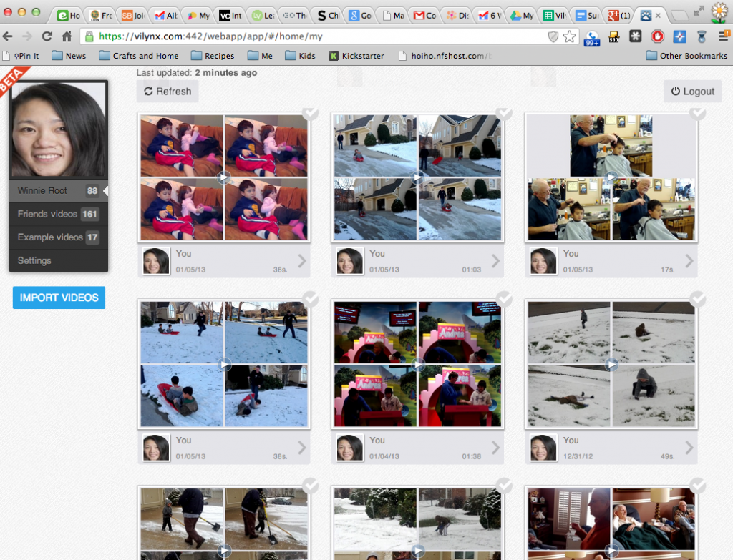Image resolution: width=733 pixels, height=560 pixels.
Task: Play the 01:03 driveway sledding video
Action: (417, 177)
